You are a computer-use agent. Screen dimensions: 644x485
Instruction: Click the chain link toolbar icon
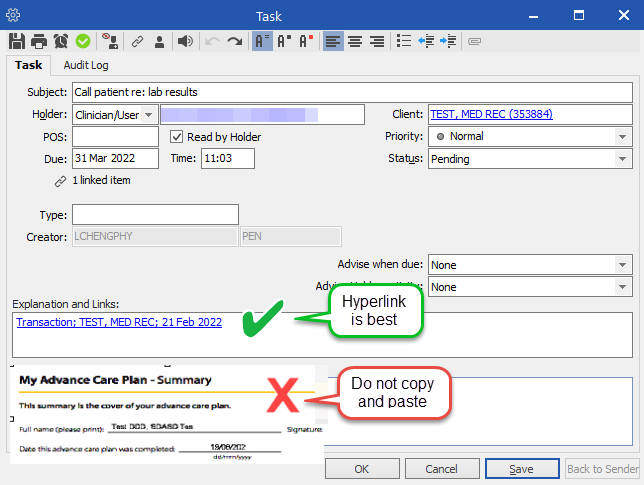point(137,41)
